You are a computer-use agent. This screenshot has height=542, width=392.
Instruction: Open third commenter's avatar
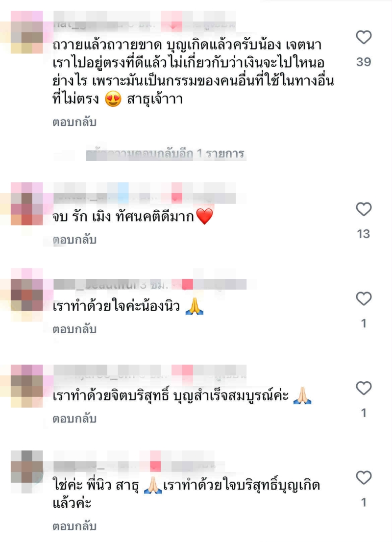(27, 290)
